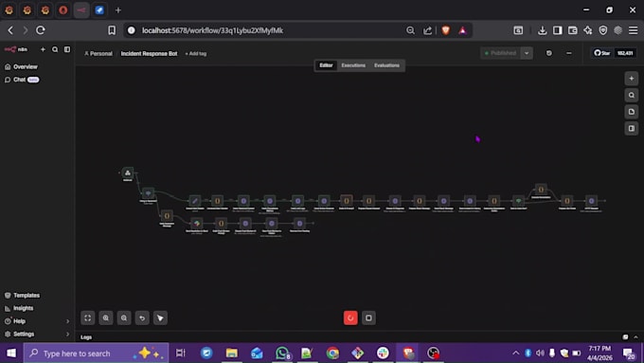Share this page
644x363 pixels.
click(x=427, y=30)
